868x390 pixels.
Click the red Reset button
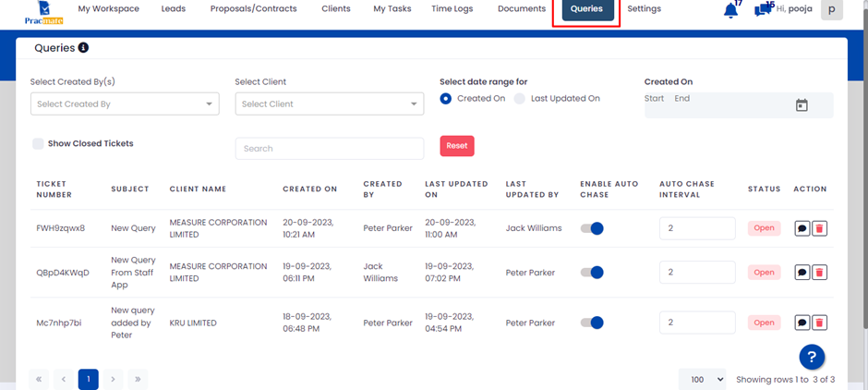point(457,146)
